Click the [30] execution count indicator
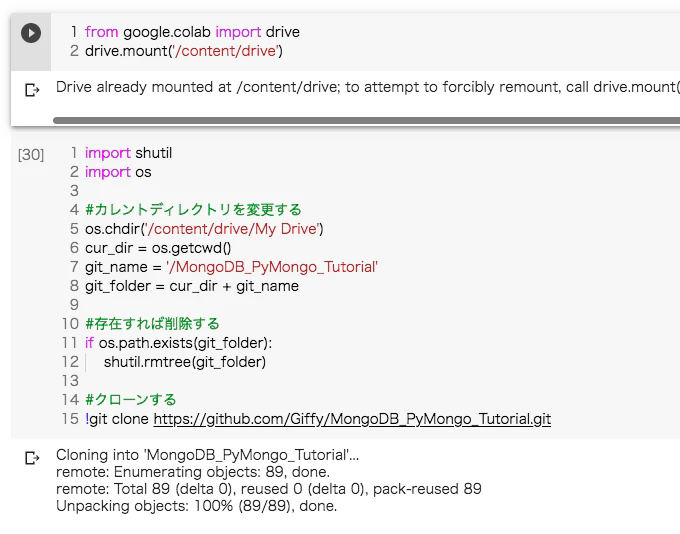Screen dimensions: 680x534 click(x=31, y=154)
